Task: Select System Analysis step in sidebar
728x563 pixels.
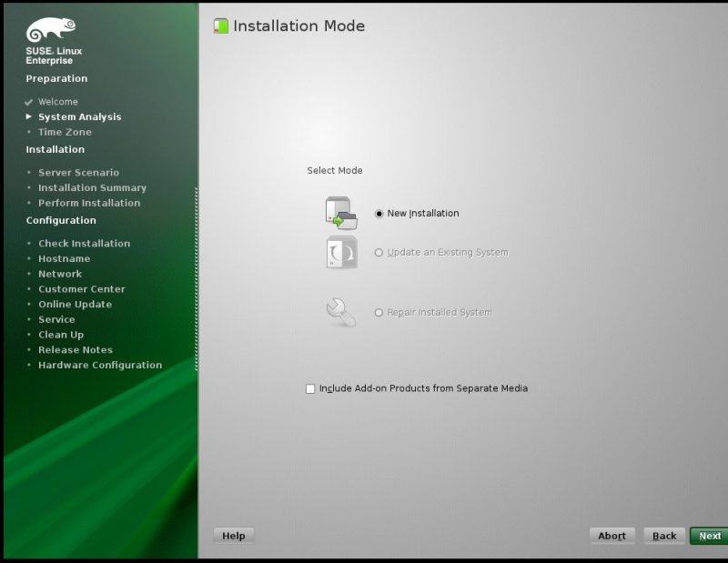Action: [x=79, y=117]
